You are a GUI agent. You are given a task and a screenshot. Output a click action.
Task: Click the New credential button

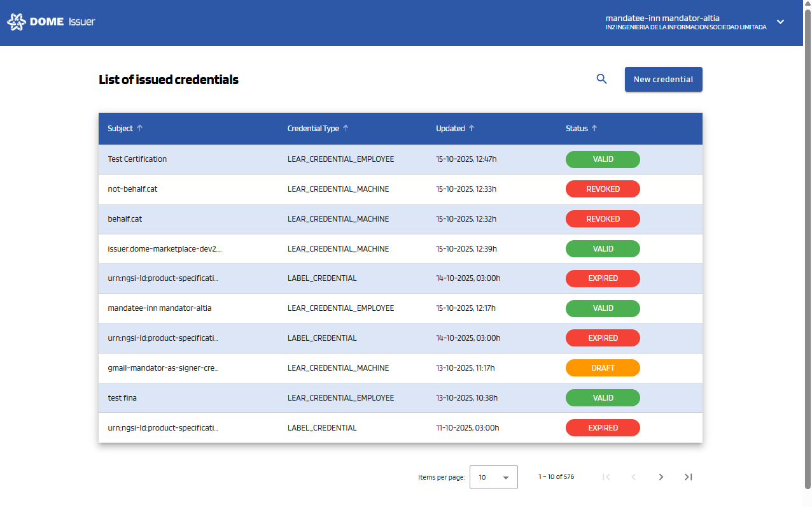point(663,80)
